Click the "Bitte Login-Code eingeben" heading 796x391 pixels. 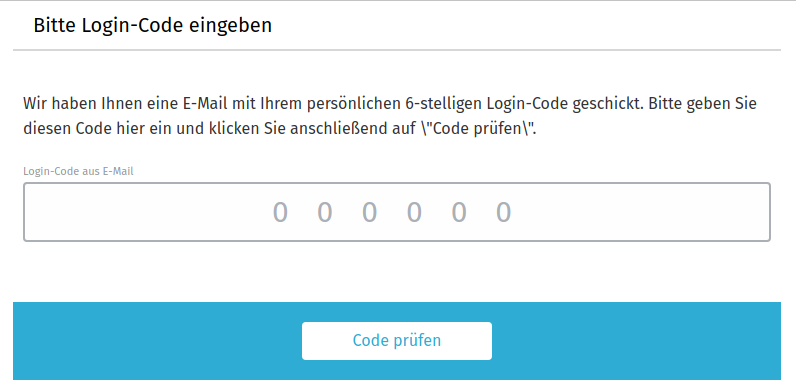pyautogui.click(x=152, y=25)
